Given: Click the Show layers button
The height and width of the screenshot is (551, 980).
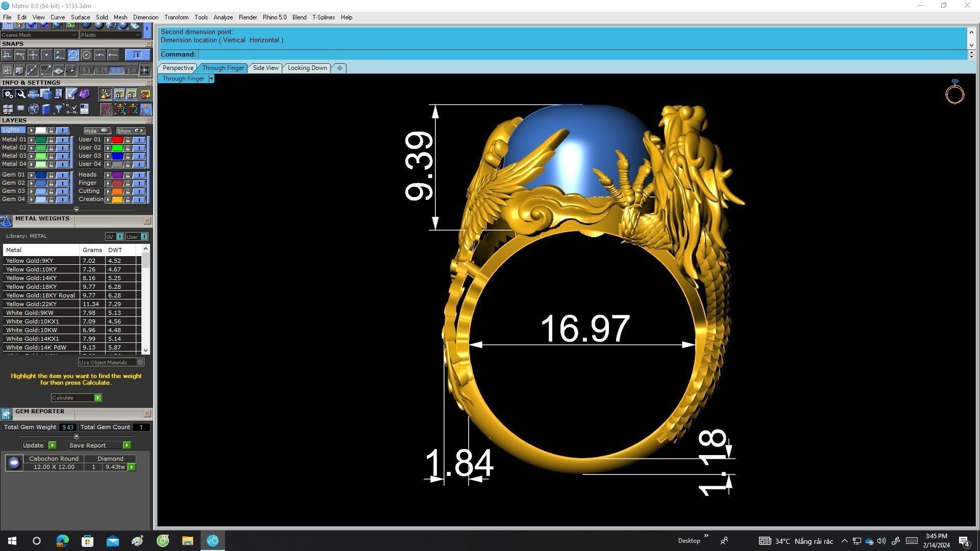Looking at the screenshot, I should (130, 131).
